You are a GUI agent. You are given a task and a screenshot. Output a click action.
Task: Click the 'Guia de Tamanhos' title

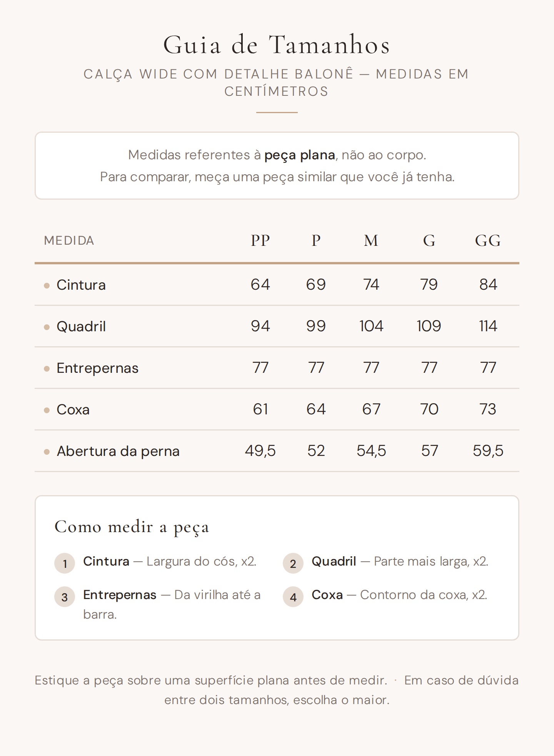(x=277, y=45)
